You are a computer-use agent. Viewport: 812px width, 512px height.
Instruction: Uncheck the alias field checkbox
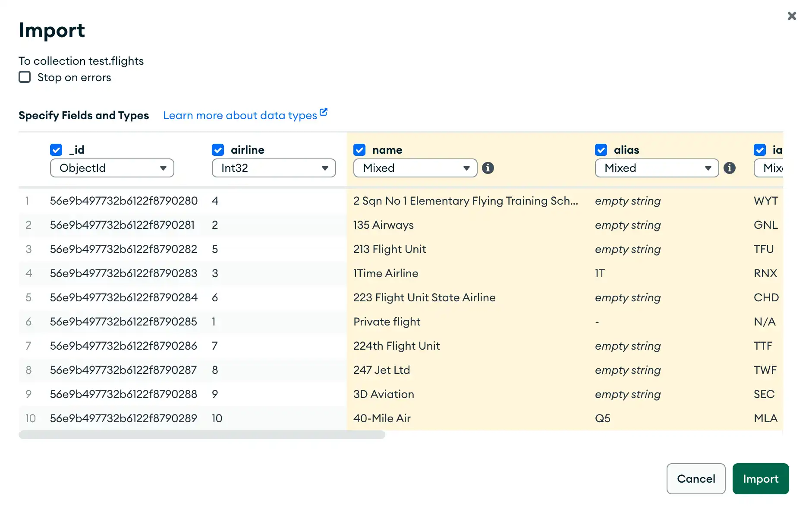(x=601, y=150)
